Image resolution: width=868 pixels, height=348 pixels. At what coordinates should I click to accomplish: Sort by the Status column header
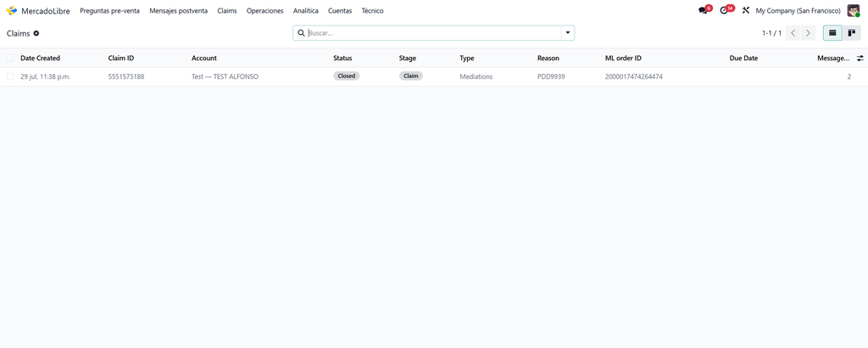pyautogui.click(x=342, y=59)
